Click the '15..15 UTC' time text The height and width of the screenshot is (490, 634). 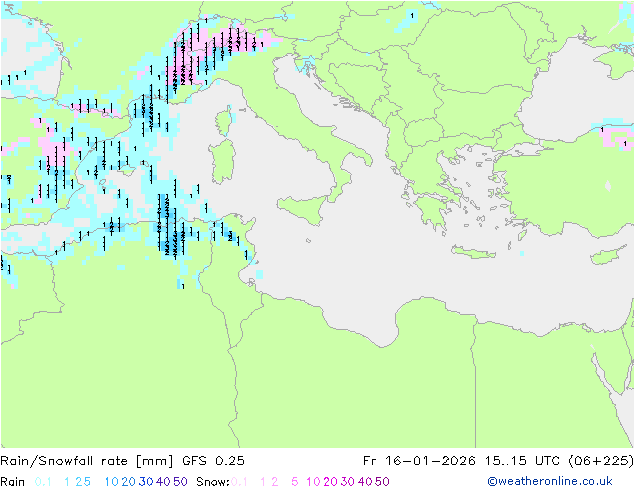[522, 461]
